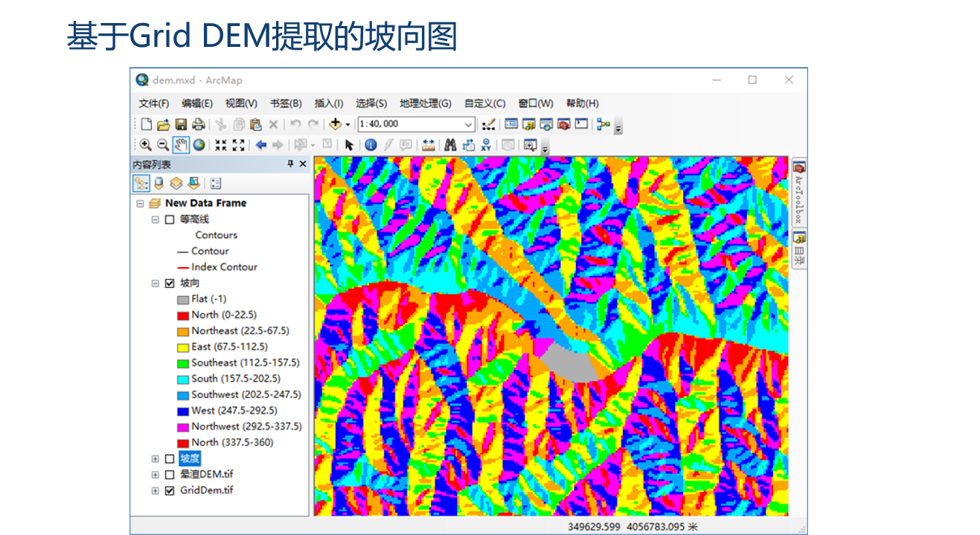Open the 视图(V) menu

point(241,103)
